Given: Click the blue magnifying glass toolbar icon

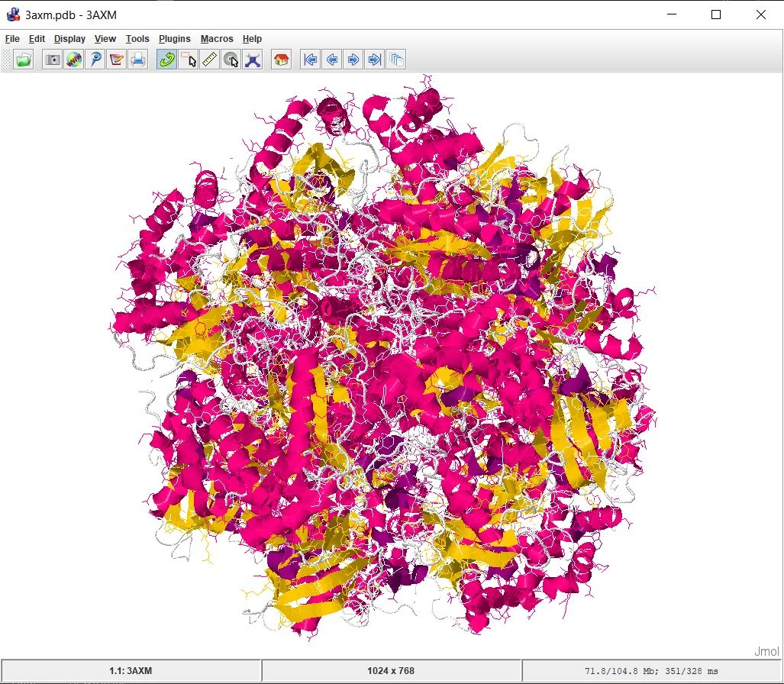Looking at the screenshot, I should [x=95, y=59].
